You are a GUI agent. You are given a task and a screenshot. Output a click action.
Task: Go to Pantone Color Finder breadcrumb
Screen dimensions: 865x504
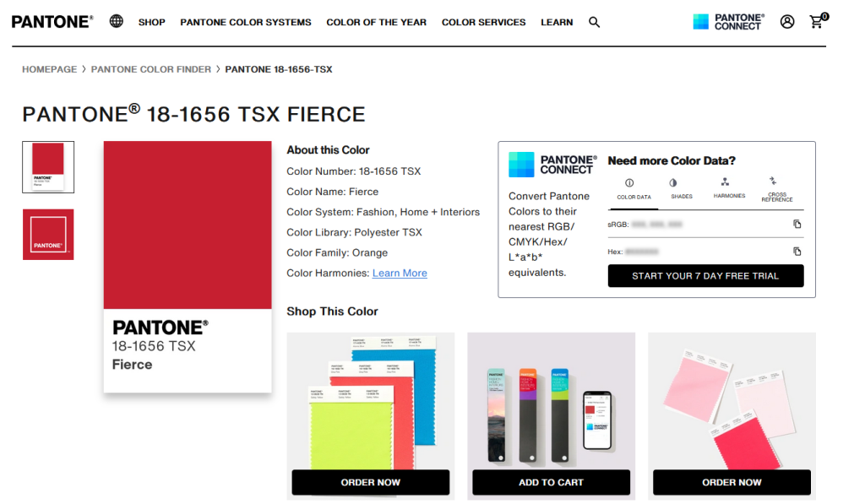[151, 69]
